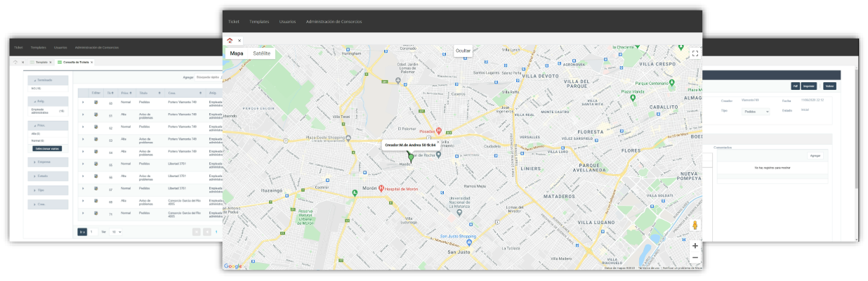Click the Ir a button in pager
Viewport: 868px width, 281px height.
click(82, 231)
